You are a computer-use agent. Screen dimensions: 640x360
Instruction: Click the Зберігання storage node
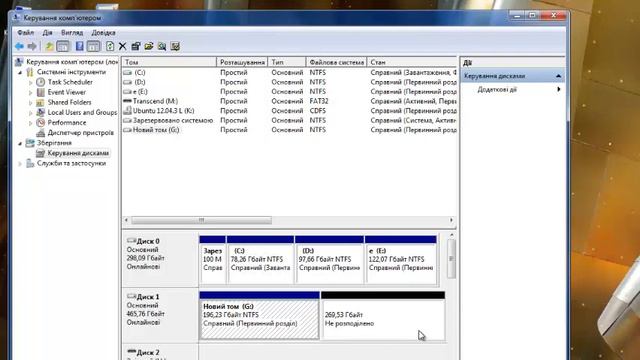(x=54, y=143)
